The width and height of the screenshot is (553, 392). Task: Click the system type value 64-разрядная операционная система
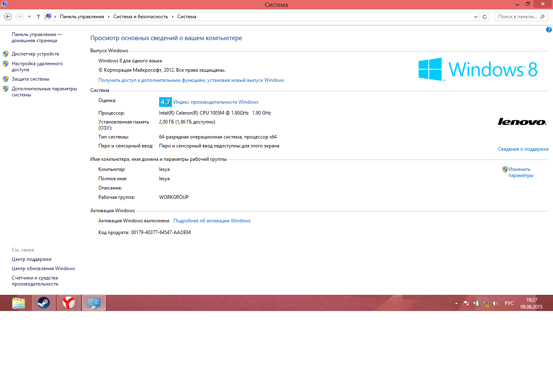218,137
